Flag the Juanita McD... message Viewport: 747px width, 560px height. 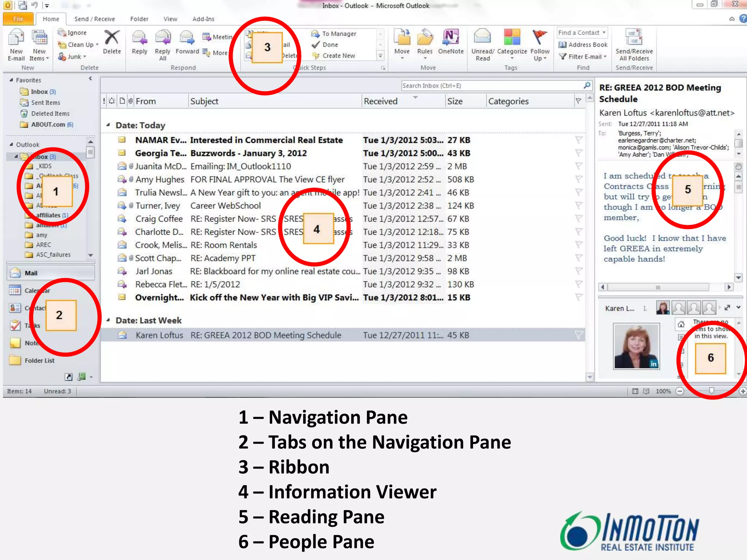[x=578, y=166]
